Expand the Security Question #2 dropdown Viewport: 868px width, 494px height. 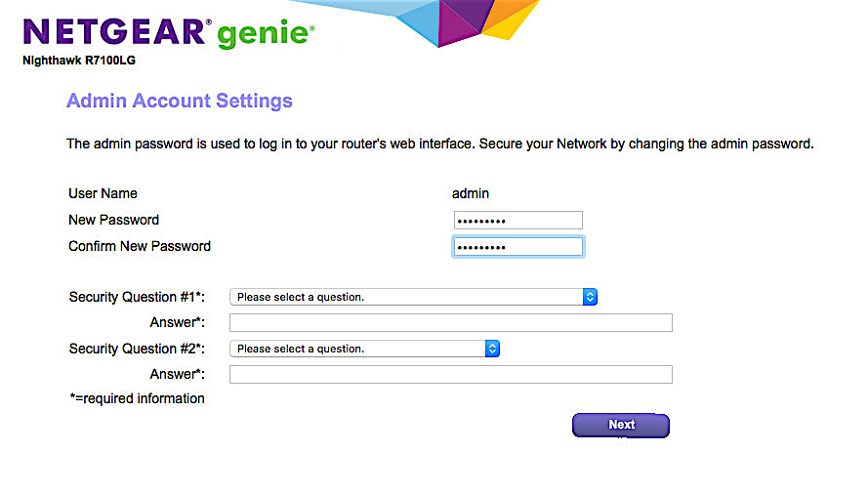363,349
